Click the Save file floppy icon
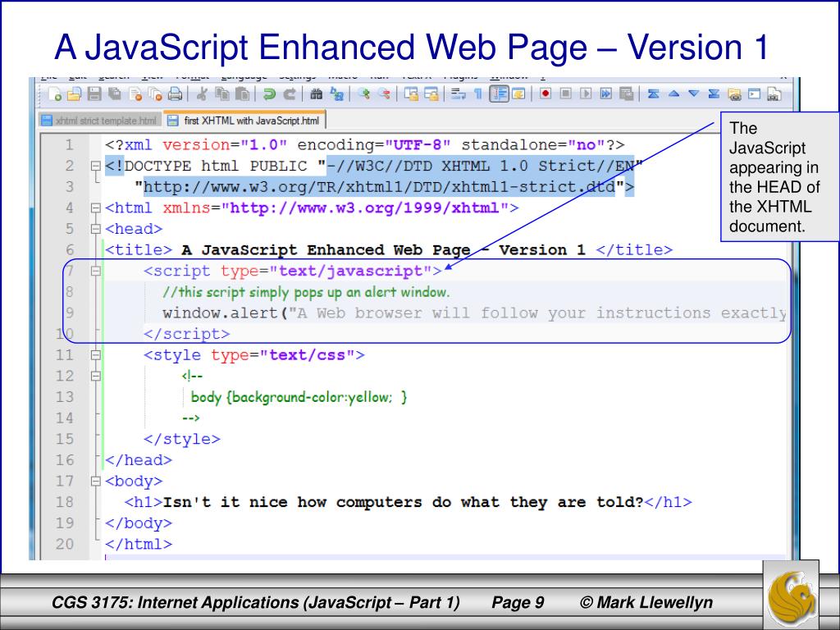 click(94, 94)
